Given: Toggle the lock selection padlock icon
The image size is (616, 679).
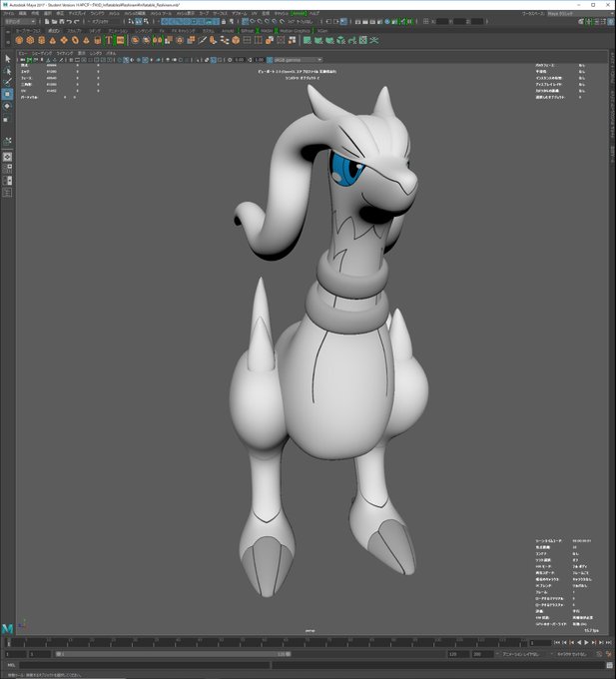Looking at the screenshot, I should [x=224, y=21].
